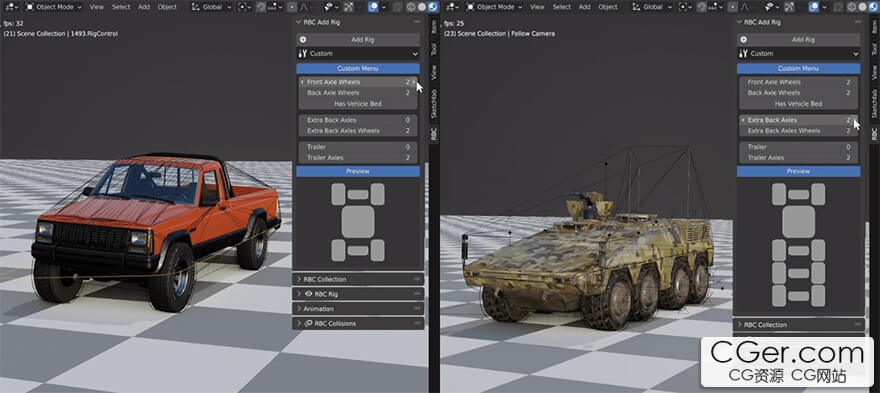Click proportional falloff curve in left viewport
880x393 pixels.
click(x=305, y=7)
